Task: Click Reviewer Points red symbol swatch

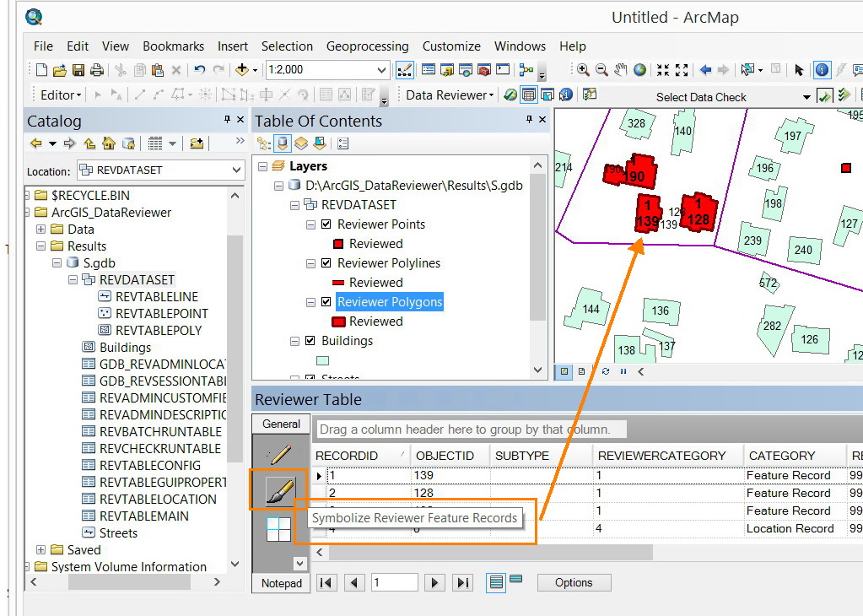Action: pyautogui.click(x=338, y=243)
